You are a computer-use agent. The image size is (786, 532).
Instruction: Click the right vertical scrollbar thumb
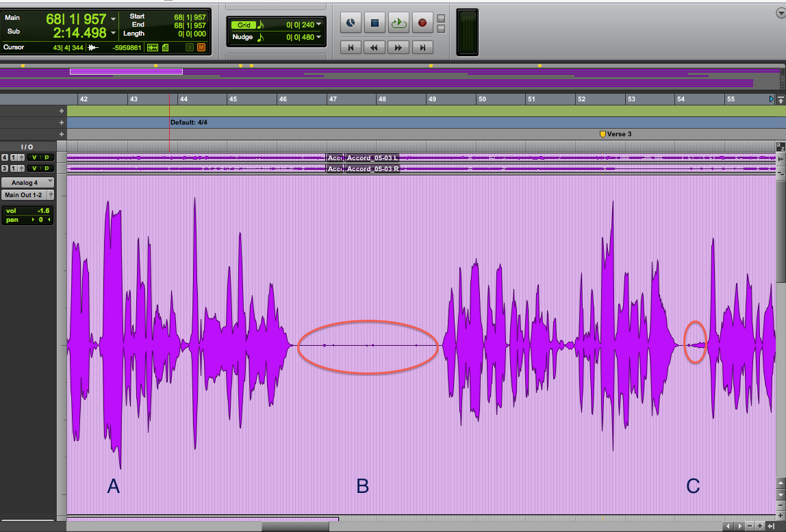(781, 231)
